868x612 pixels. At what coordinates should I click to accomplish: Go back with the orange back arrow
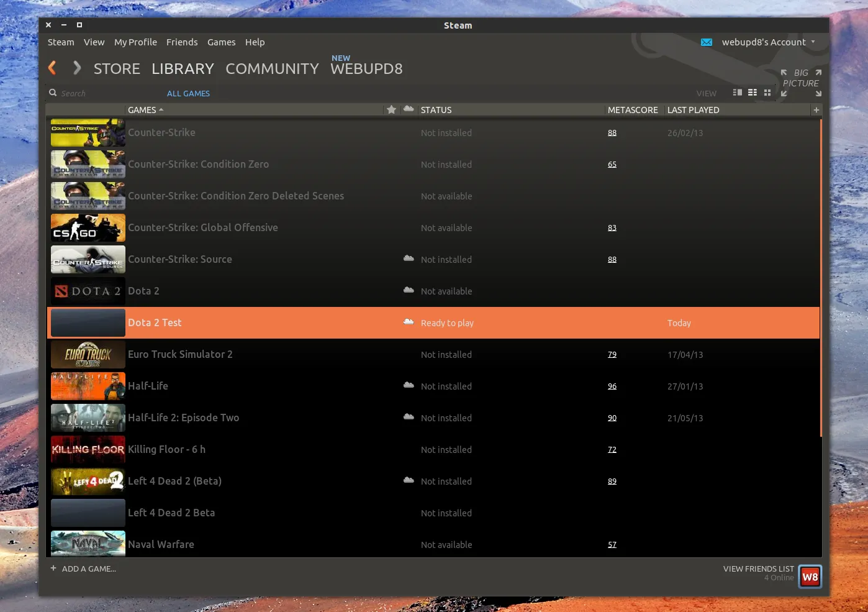coord(52,68)
